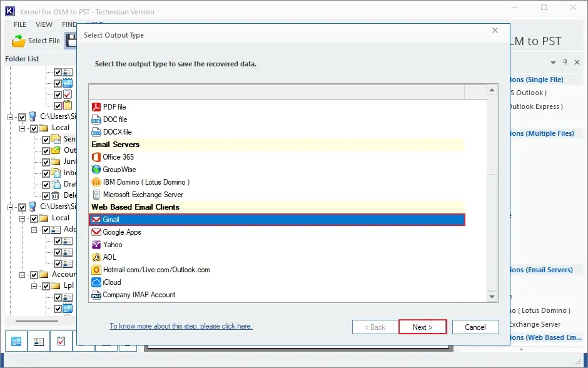Open the 'please click here' help link
This screenshot has width=588, height=368.
(x=181, y=326)
